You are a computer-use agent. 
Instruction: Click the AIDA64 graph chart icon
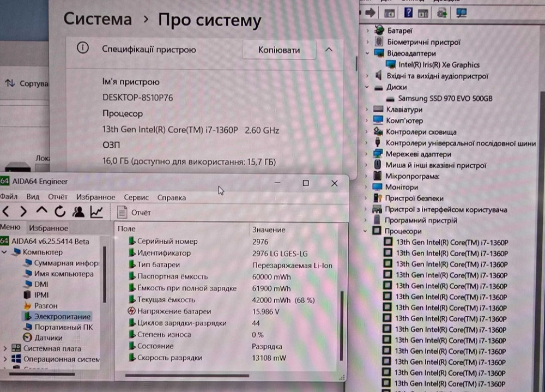(96, 212)
